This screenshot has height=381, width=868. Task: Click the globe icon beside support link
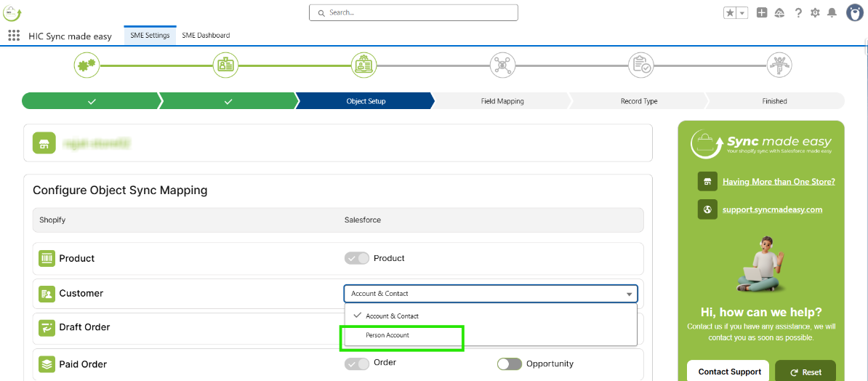click(x=707, y=209)
